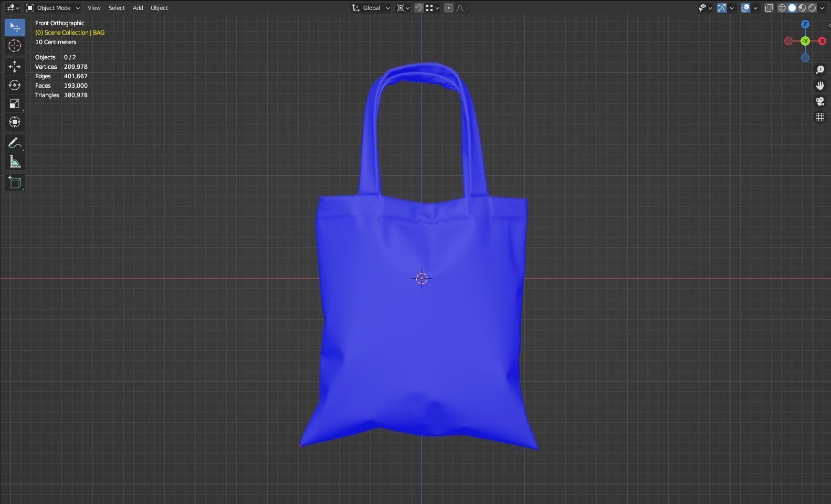This screenshot has height=504, width=831.
Task: Click the negative Z axis gizmo bubble
Action: pyautogui.click(x=805, y=58)
